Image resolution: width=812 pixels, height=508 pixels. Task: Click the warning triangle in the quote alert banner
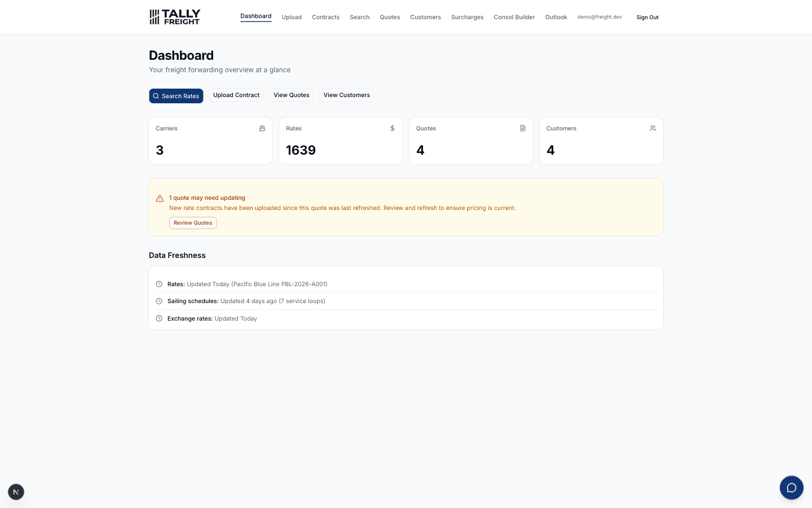pos(160,199)
